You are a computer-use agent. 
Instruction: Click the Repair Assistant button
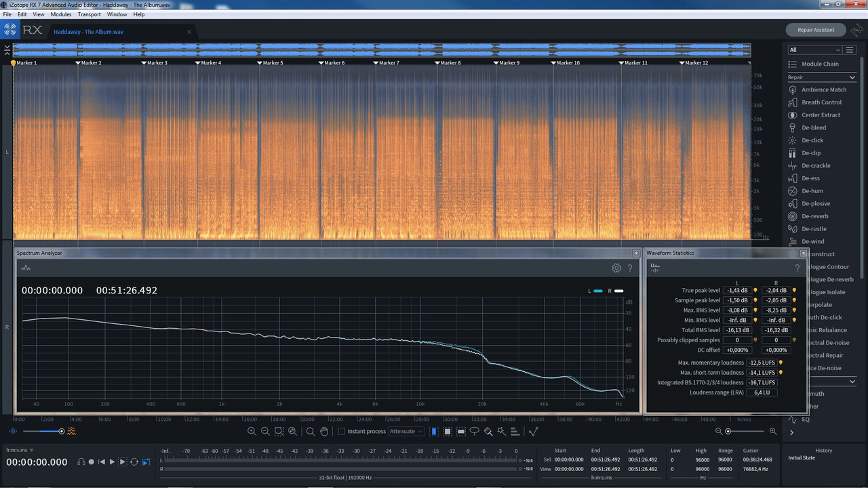coord(816,30)
